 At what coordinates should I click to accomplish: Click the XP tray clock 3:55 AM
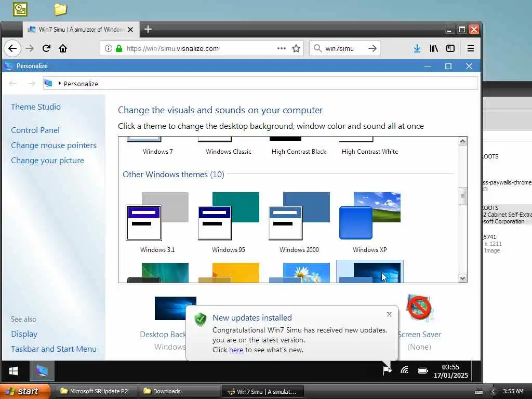pos(513,391)
